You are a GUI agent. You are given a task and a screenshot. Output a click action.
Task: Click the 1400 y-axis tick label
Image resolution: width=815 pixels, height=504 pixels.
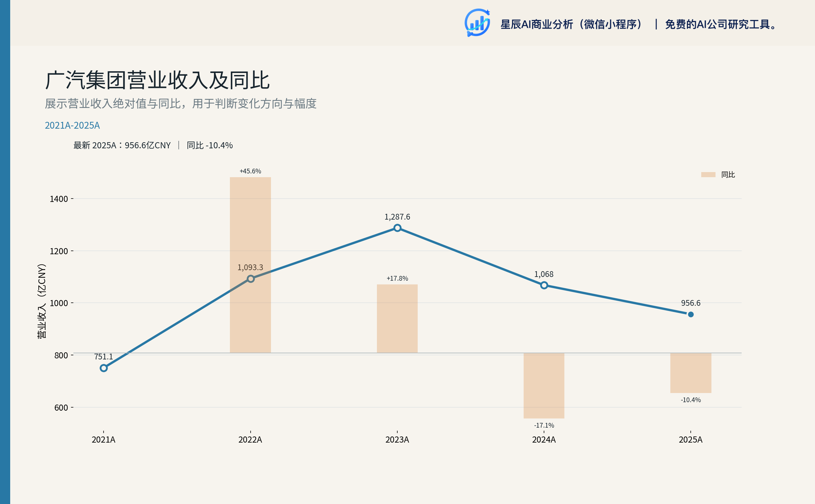tap(59, 199)
